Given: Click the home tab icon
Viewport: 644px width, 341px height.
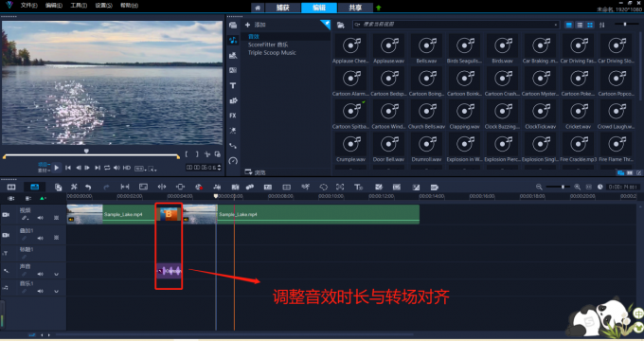Looking at the screenshot, I should point(258,8).
